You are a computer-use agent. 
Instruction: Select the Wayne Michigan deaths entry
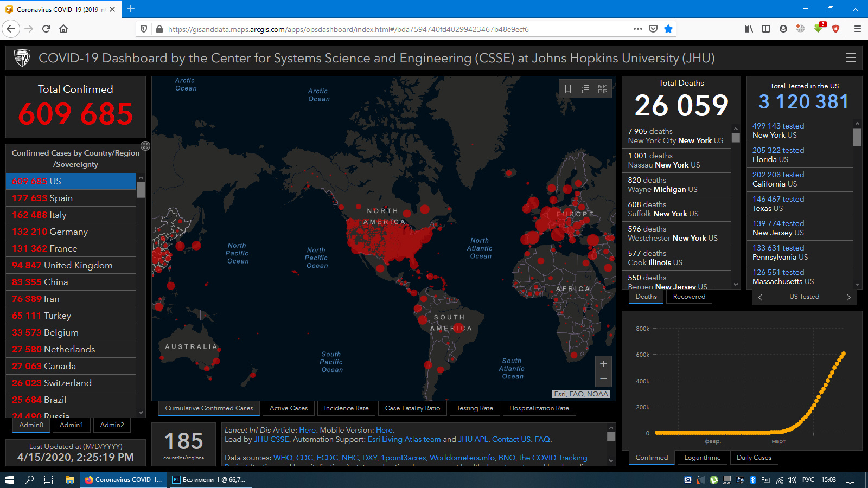[677, 185]
